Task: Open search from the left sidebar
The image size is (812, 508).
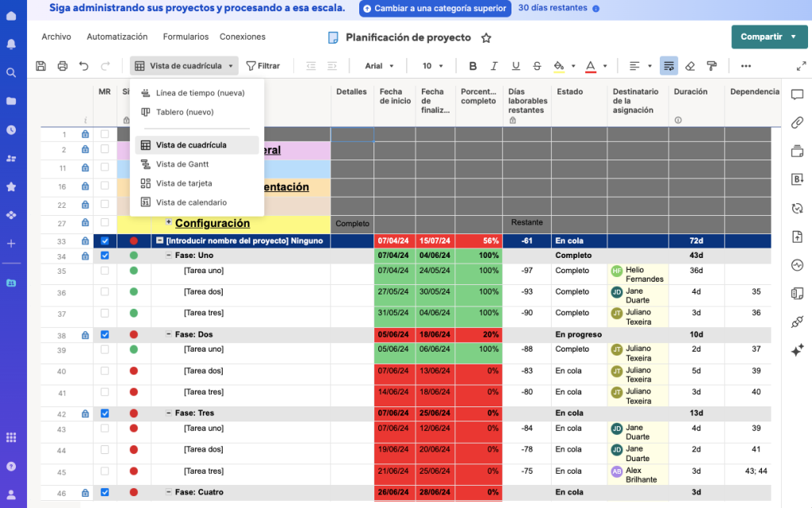Action: click(x=10, y=72)
